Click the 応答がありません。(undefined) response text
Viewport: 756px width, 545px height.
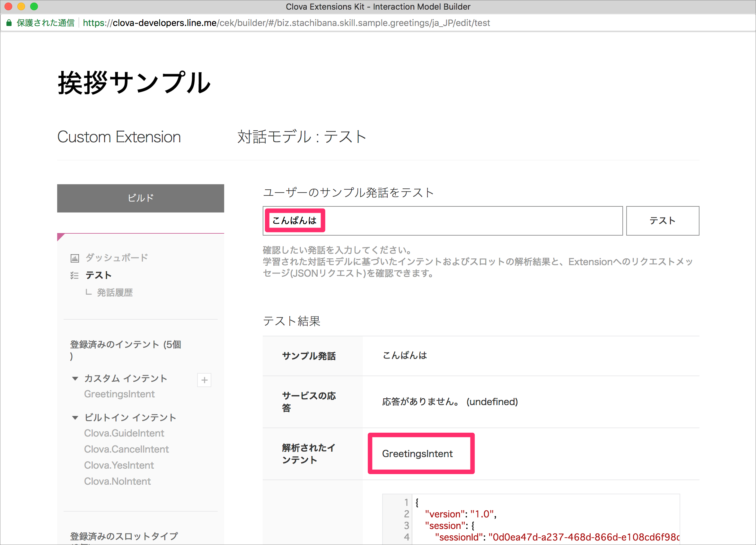450,402
